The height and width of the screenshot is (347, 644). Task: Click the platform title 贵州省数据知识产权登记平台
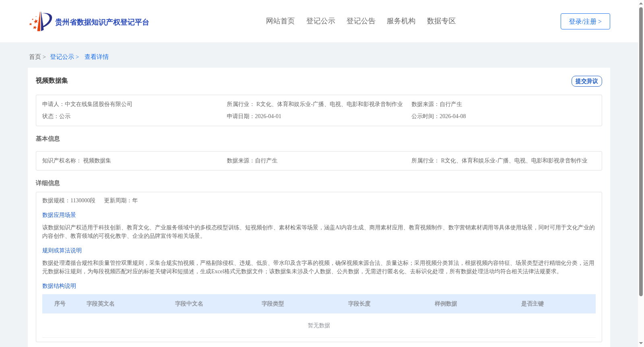pyautogui.click(x=102, y=22)
